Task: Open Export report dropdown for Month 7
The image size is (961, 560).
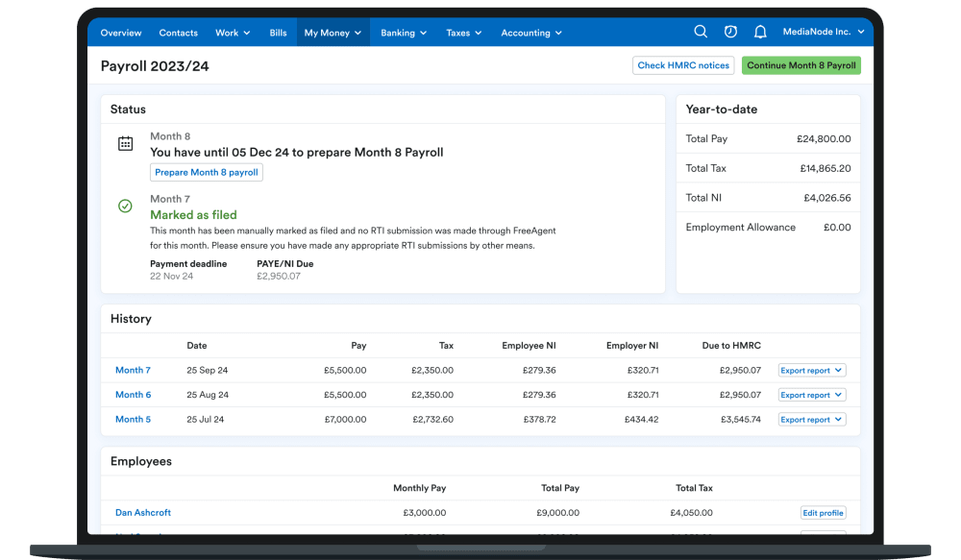Action: (811, 370)
